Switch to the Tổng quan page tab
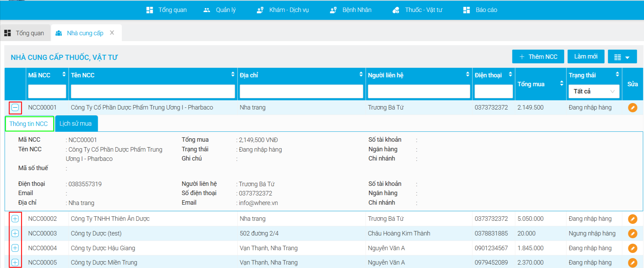 click(x=25, y=33)
